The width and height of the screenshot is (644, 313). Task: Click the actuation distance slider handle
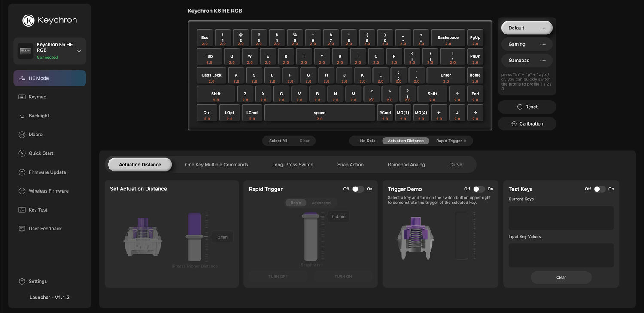194,237
